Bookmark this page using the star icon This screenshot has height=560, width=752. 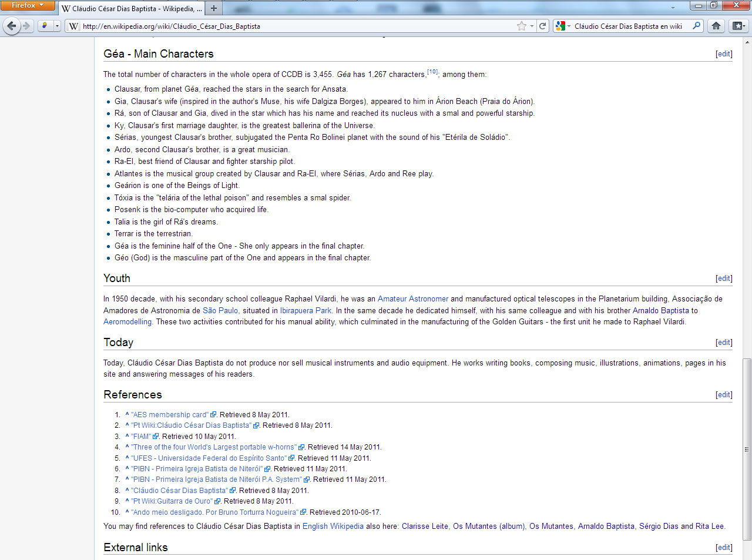[521, 26]
